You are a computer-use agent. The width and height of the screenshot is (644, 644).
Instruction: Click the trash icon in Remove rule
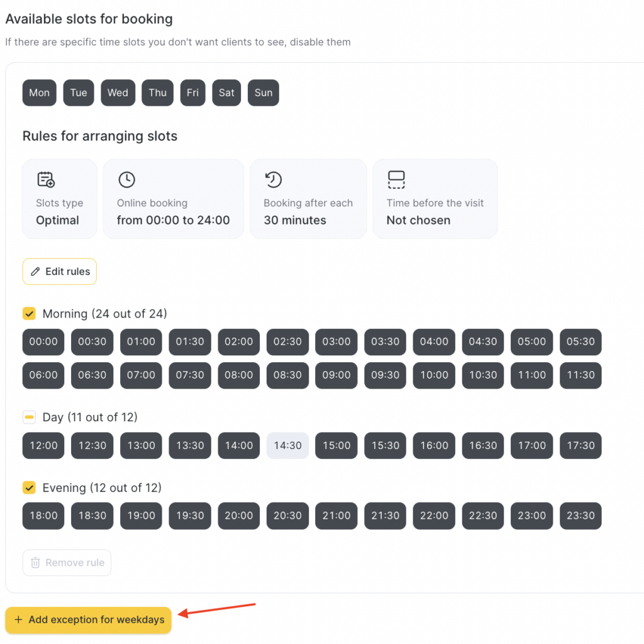tap(36, 563)
